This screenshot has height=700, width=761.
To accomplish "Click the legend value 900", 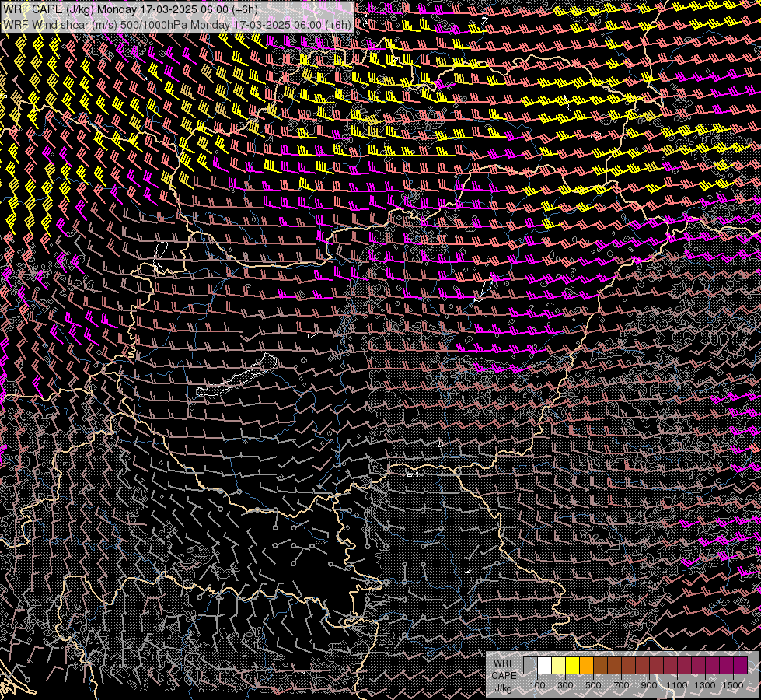I will pyautogui.click(x=649, y=685).
